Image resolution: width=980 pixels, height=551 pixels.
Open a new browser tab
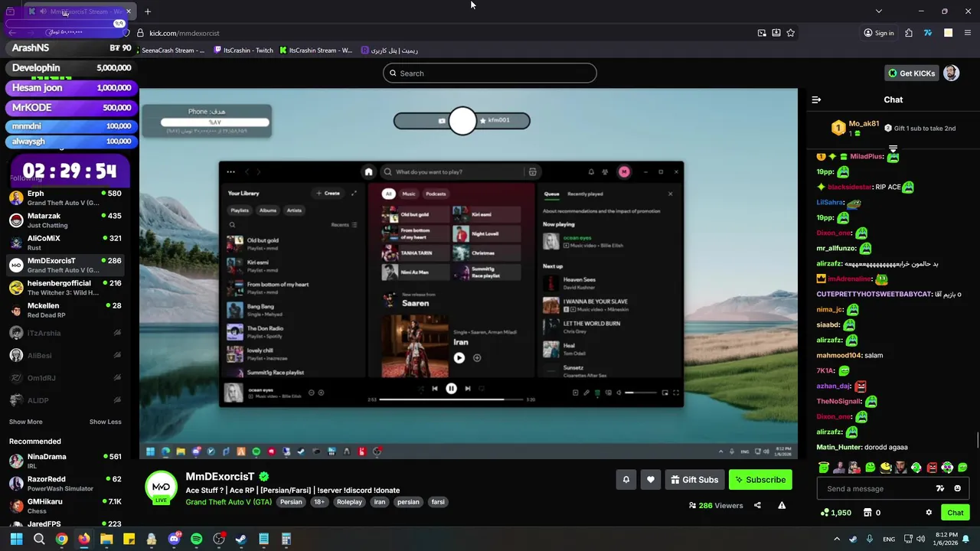pyautogui.click(x=148, y=11)
